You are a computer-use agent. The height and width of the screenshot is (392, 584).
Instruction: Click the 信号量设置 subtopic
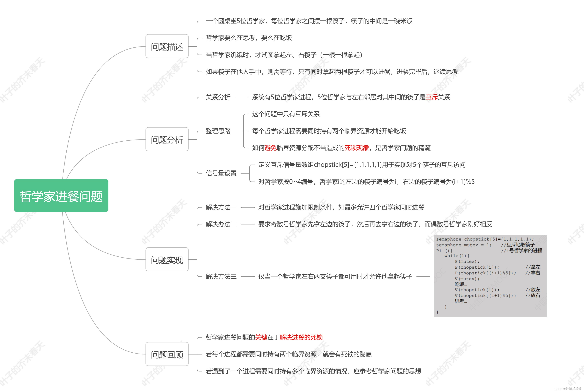pos(221,173)
